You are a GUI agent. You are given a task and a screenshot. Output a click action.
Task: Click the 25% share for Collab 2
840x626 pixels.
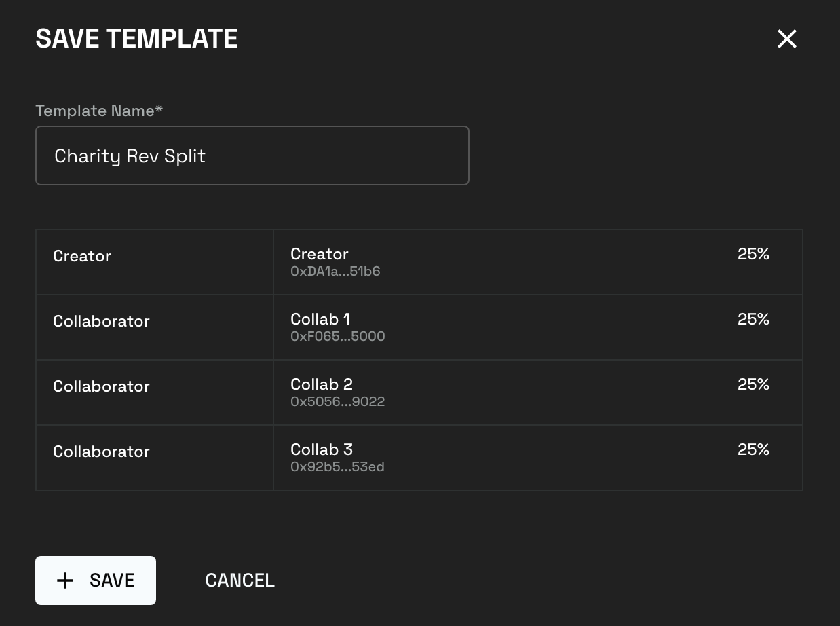[753, 384]
